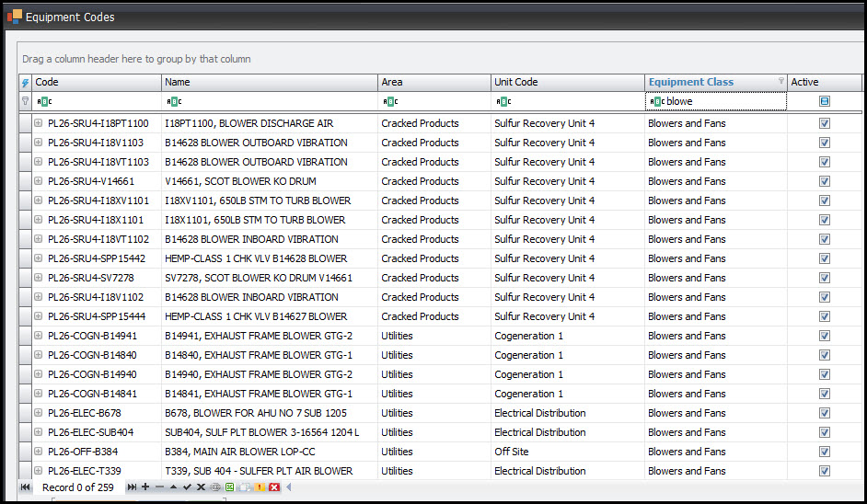The height and width of the screenshot is (504, 867).
Task: Export grid to Excel with green icon
Action: click(229, 487)
